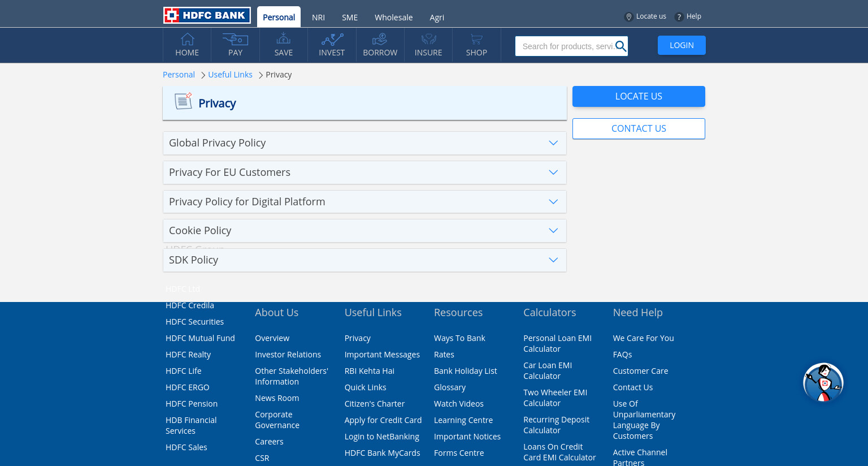Open the Apply for Credit Card link
The height and width of the screenshot is (466, 868).
tap(383, 420)
